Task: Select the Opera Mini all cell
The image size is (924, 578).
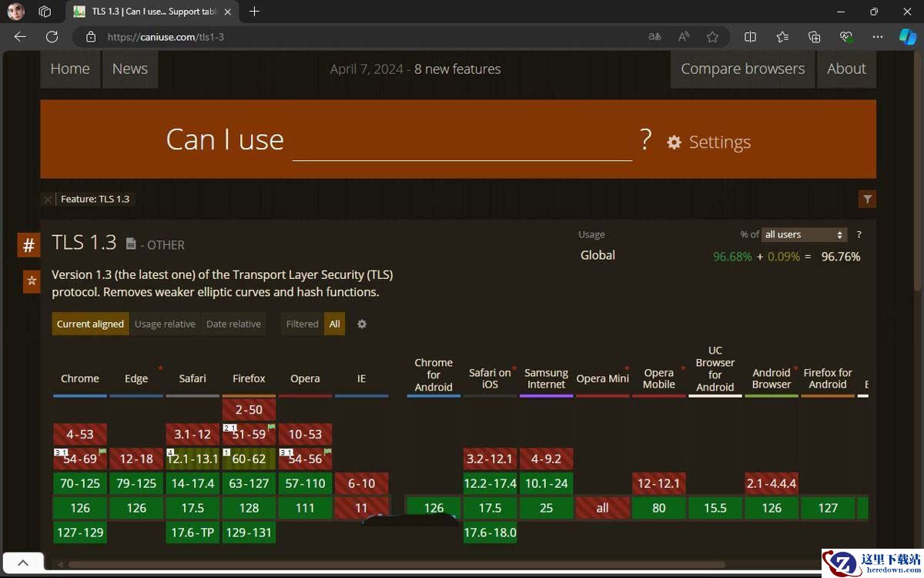Action: click(x=602, y=508)
